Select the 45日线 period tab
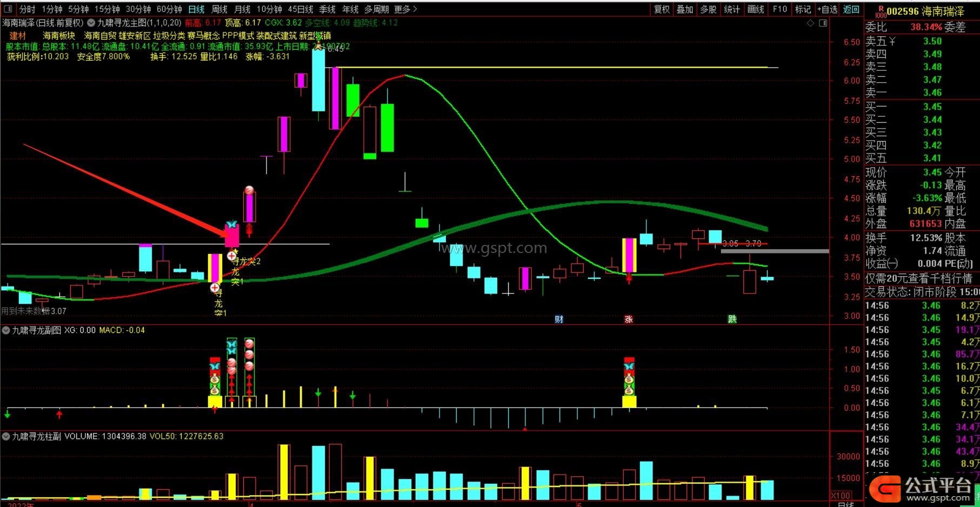The image size is (980, 507). pyautogui.click(x=301, y=9)
